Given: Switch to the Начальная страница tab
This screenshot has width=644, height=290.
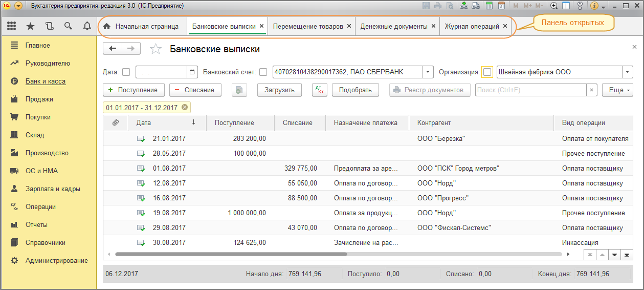Looking at the screenshot, I should click(x=141, y=26).
